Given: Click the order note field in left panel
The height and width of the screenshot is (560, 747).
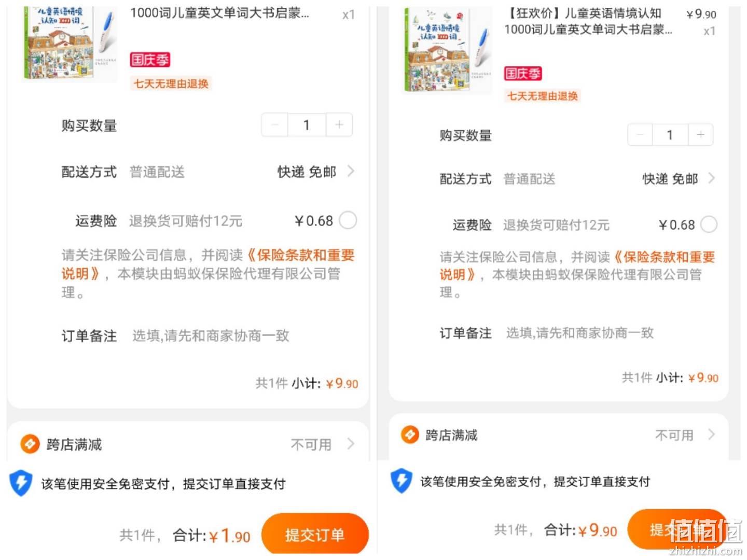Looking at the screenshot, I should click(x=210, y=336).
